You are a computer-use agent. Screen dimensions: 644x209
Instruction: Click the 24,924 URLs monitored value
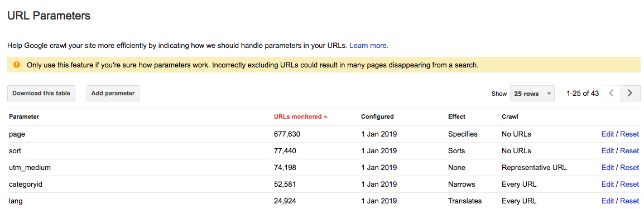pyautogui.click(x=285, y=201)
